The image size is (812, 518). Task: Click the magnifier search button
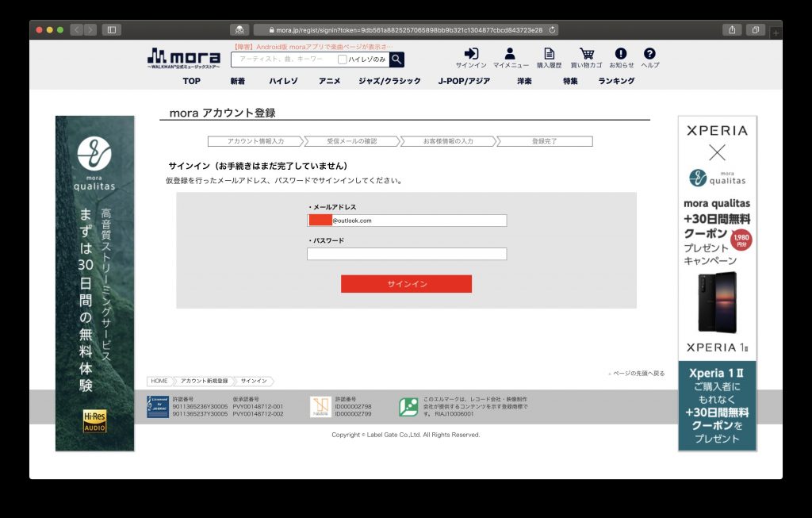[396, 59]
